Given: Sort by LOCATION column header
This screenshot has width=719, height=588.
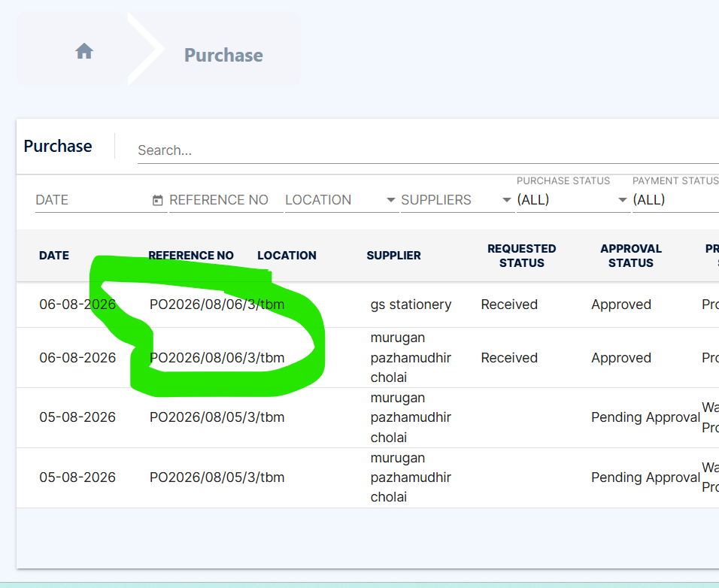Looking at the screenshot, I should coord(287,256).
